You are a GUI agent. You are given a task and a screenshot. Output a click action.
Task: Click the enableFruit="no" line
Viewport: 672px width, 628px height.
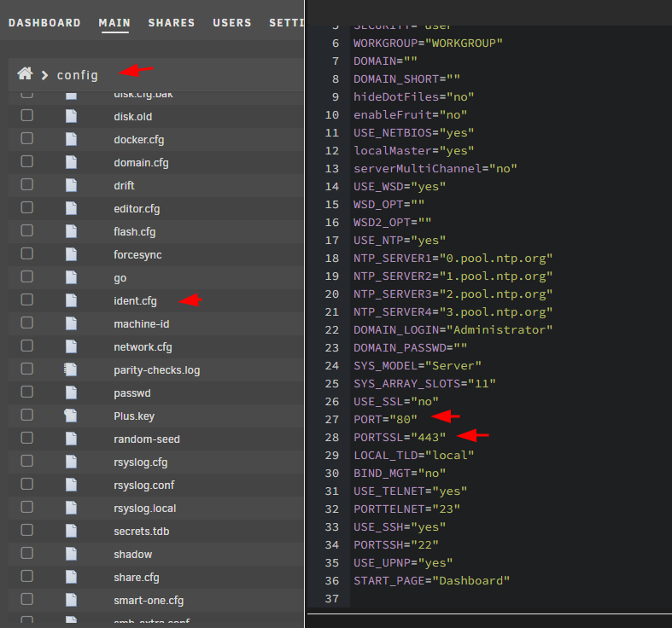click(x=410, y=115)
